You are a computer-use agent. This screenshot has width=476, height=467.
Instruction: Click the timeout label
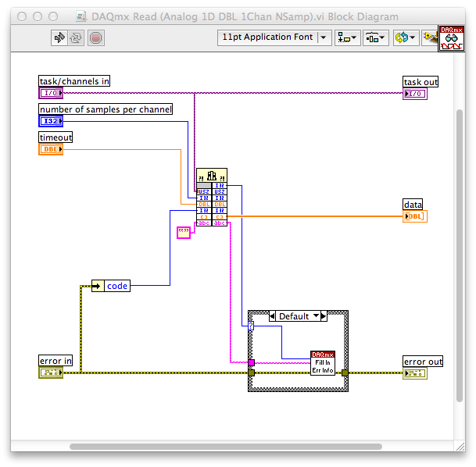click(55, 137)
